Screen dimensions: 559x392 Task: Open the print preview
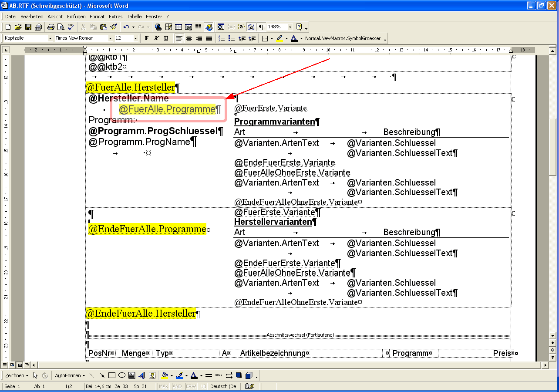[x=61, y=27]
